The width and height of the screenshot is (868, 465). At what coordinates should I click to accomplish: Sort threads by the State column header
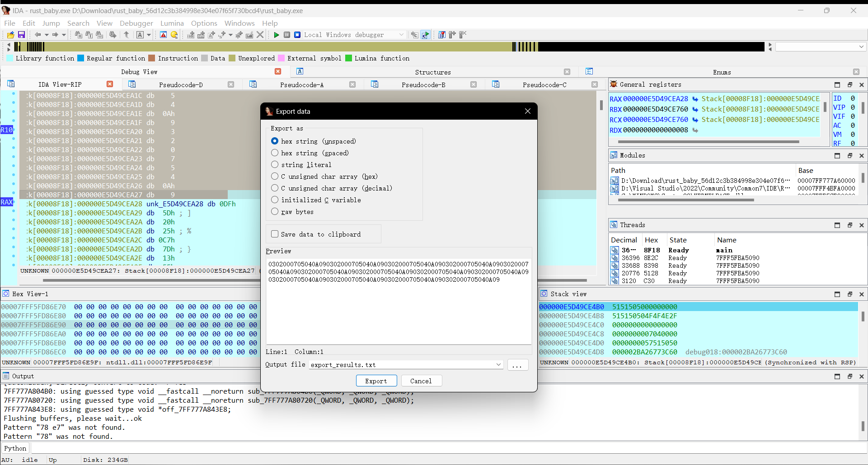678,240
